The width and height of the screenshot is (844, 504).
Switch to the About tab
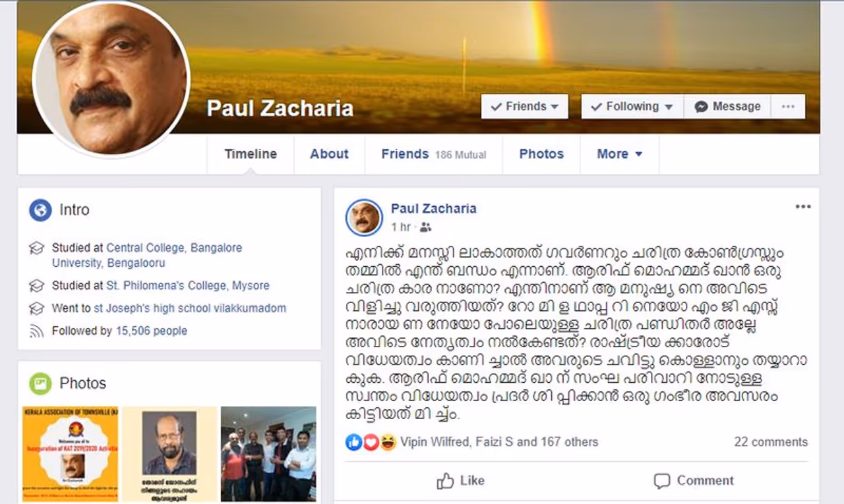pos(329,154)
